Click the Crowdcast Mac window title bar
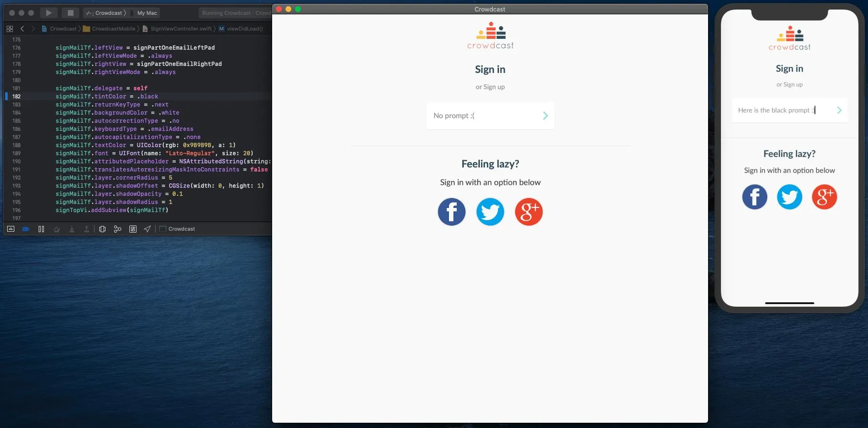The image size is (868, 428). [x=490, y=9]
